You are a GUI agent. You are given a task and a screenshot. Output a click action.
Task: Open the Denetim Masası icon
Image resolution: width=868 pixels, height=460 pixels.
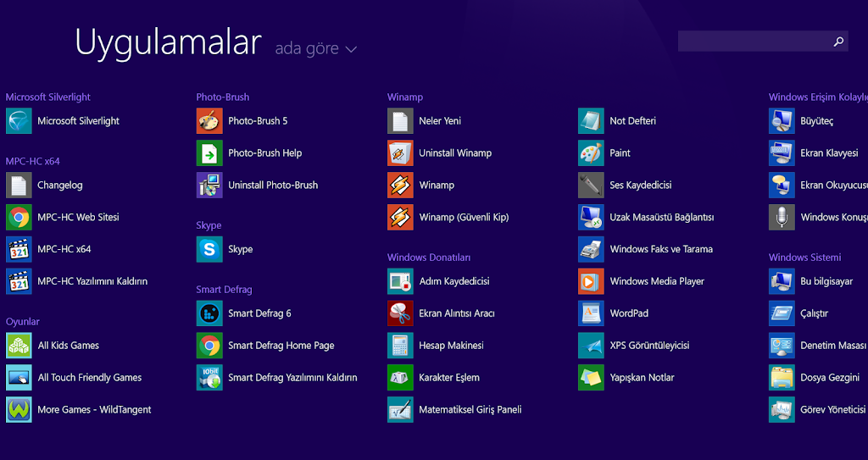[x=782, y=346]
